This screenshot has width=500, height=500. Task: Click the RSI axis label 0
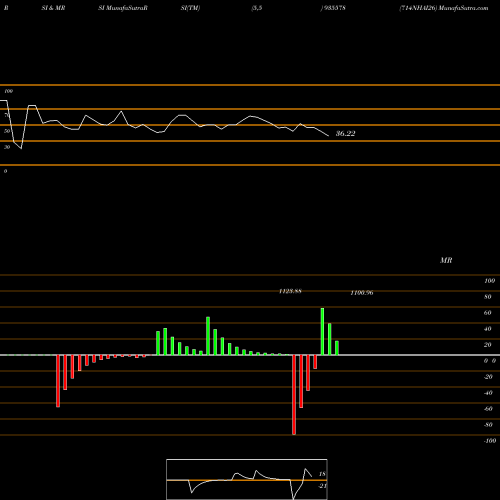5,171
